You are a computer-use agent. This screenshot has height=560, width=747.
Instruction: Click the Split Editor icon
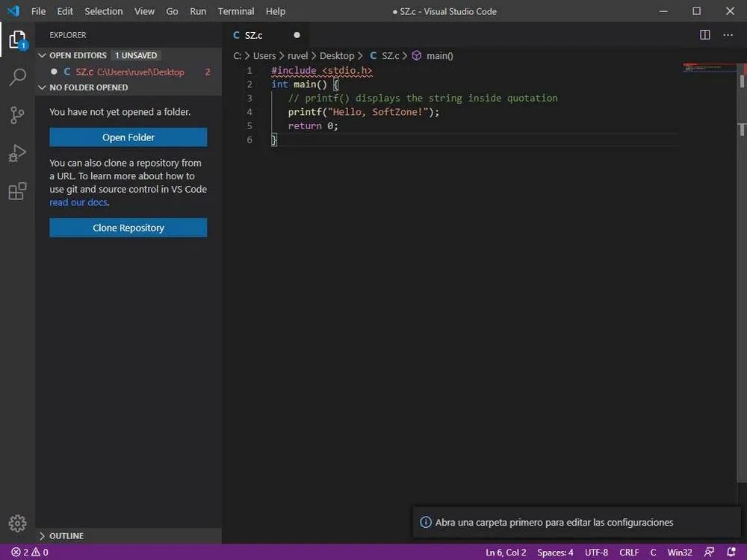[704, 34]
